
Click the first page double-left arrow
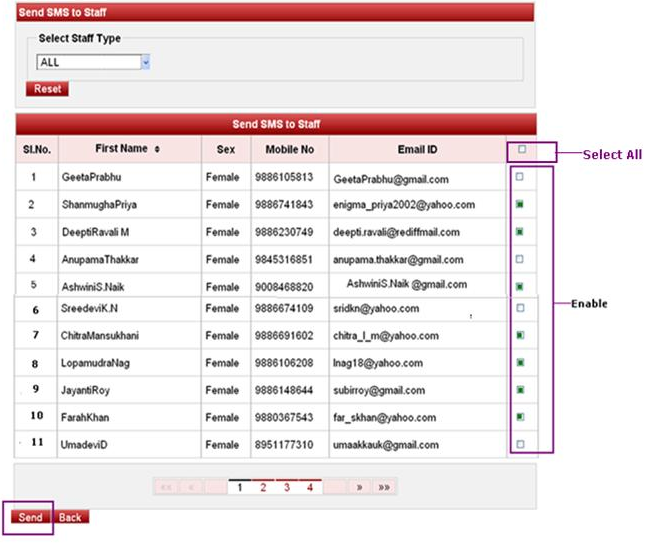pyautogui.click(x=166, y=487)
